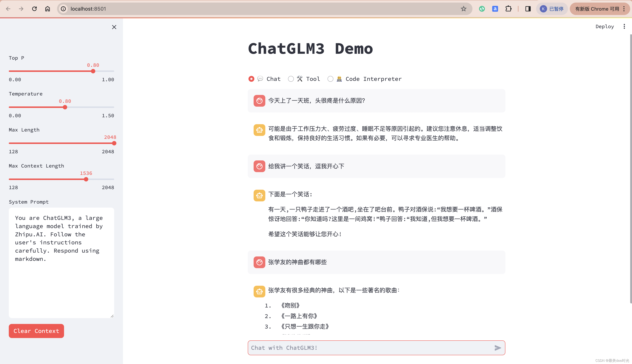Click the Chrome three-dot menu
The image size is (632, 364).
(x=624, y=9)
